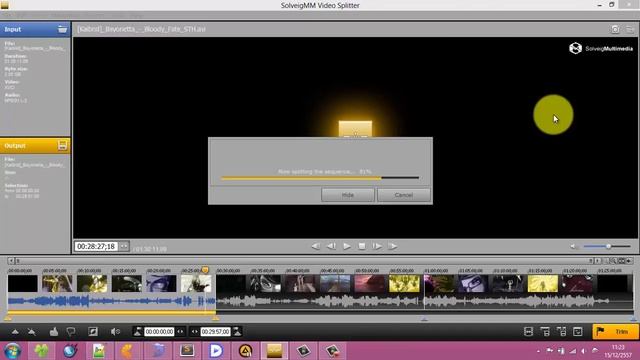Click the audio waveform in the selected blue section
Viewport: 640px width, 360px height.
click(111, 301)
